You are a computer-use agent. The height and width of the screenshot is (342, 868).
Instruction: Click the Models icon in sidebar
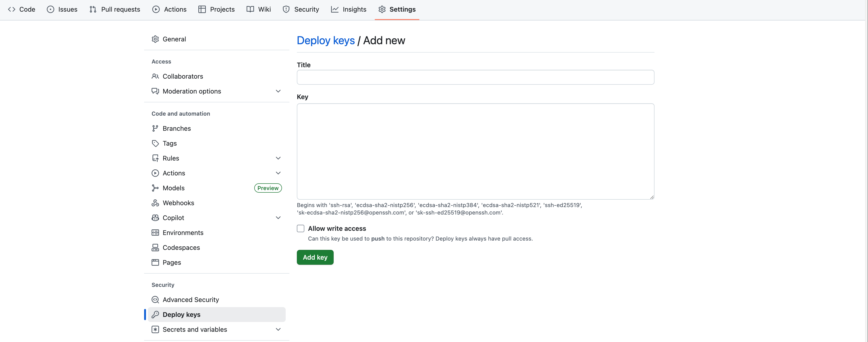pos(155,188)
